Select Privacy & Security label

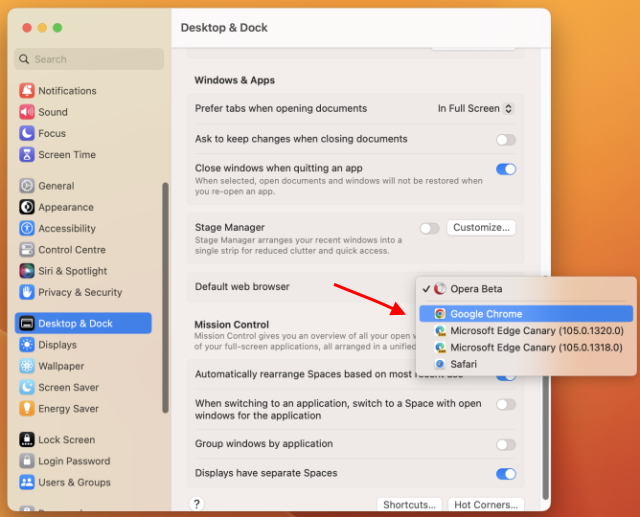pyautogui.click(x=80, y=292)
